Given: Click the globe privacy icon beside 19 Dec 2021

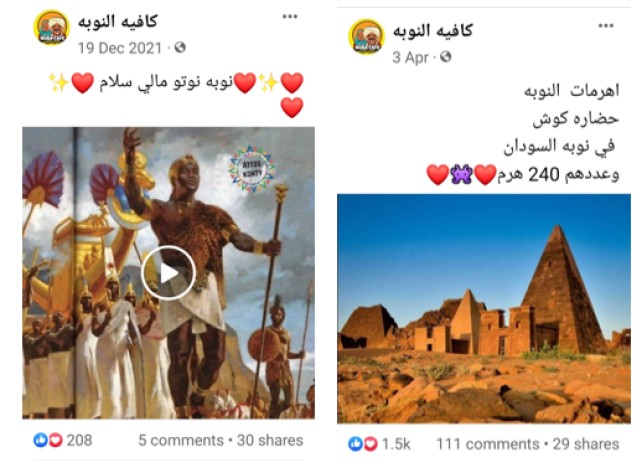Looking at the screenshot, I should [x=180, y=48].
